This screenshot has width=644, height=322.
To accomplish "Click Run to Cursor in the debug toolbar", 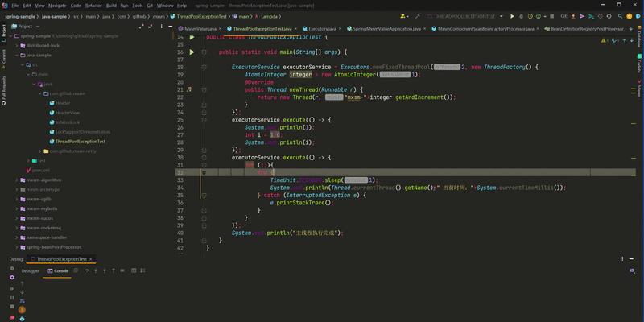I will point(122,271).
